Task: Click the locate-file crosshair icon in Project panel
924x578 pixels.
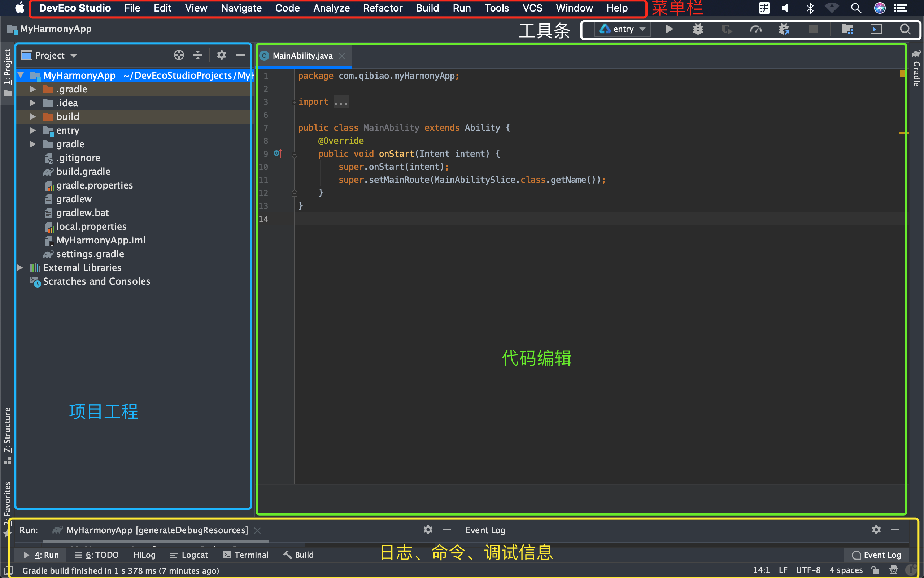Action: (x=179, y=55)
